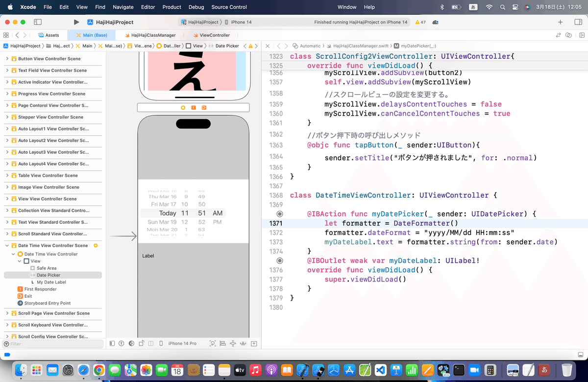Open the Source Control menu
Image resolution: width=588 pixels, height=382 pixels.
[x=229, y=7]
